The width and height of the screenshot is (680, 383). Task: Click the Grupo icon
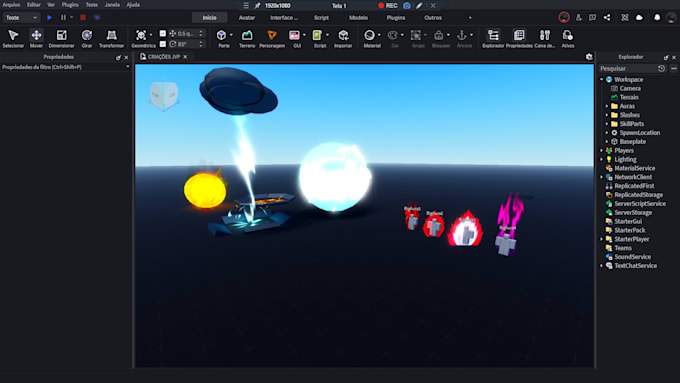coord(416,35)
